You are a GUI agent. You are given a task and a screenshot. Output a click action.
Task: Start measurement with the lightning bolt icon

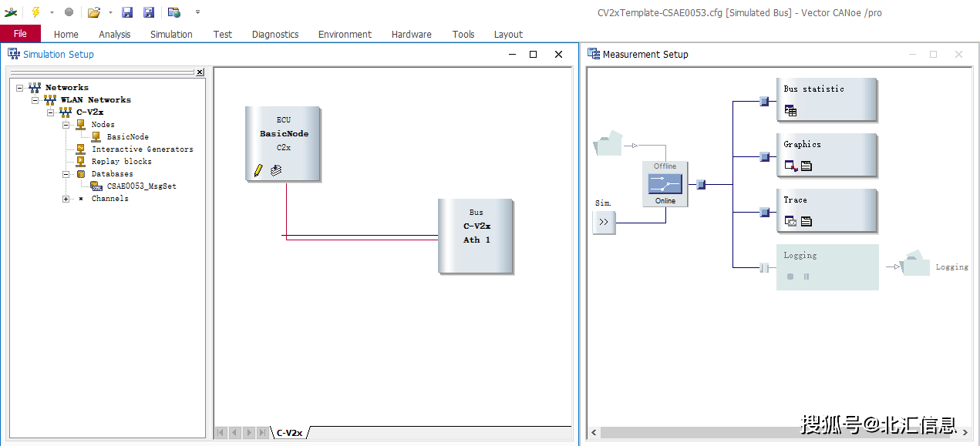35,12
